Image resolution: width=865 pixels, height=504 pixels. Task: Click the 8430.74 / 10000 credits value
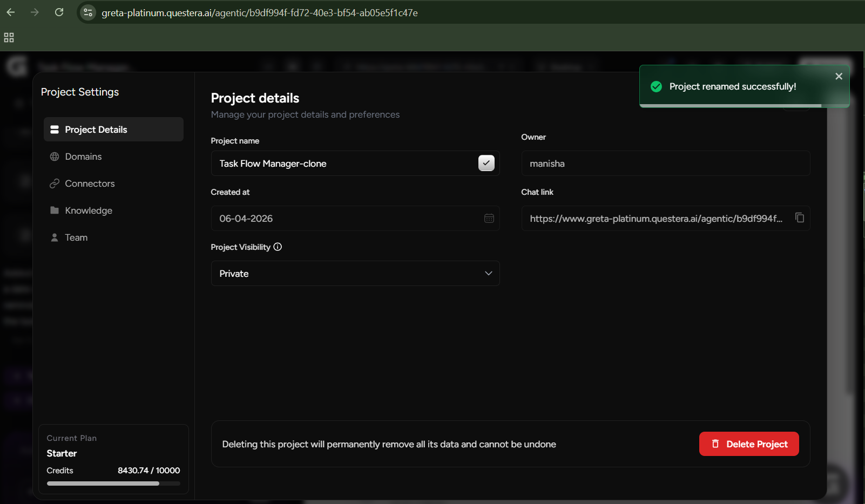pos(149,471)
